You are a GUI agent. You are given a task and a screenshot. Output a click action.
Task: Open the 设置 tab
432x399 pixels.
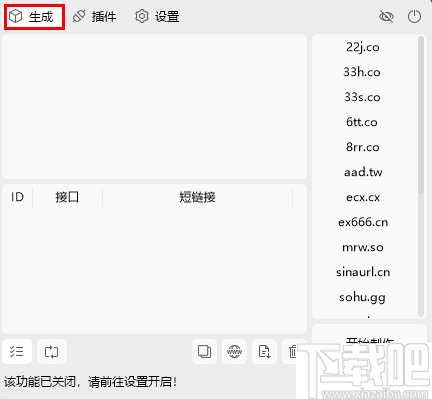[157, 17]
